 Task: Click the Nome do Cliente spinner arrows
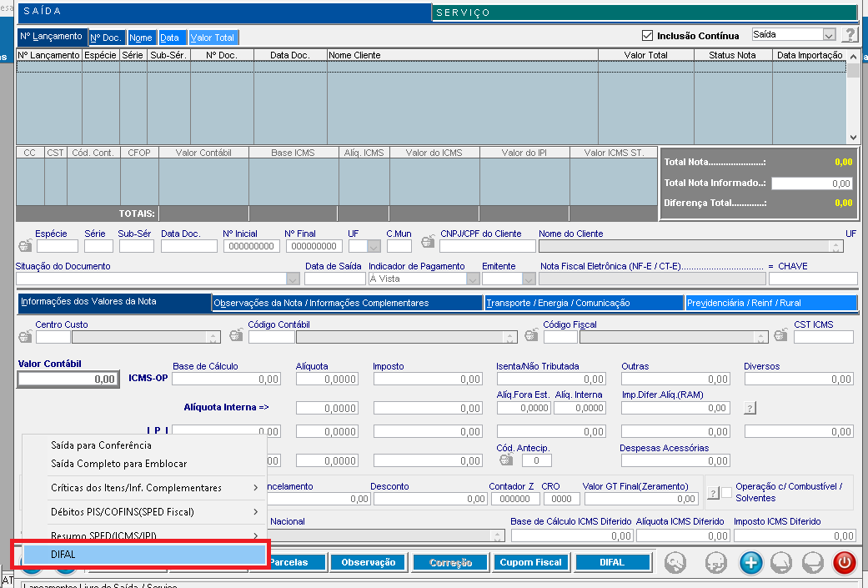[x=835, y=246]
